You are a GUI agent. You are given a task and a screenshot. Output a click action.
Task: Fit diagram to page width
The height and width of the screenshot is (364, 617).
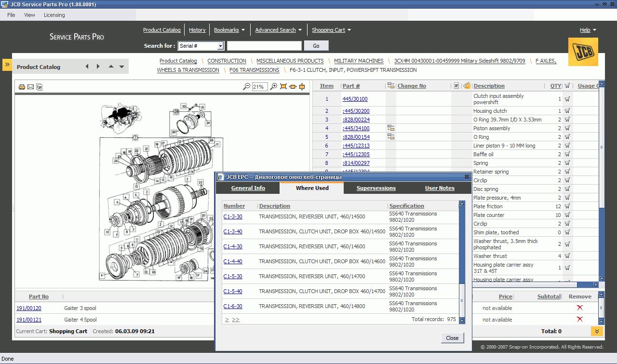[293, 87]
